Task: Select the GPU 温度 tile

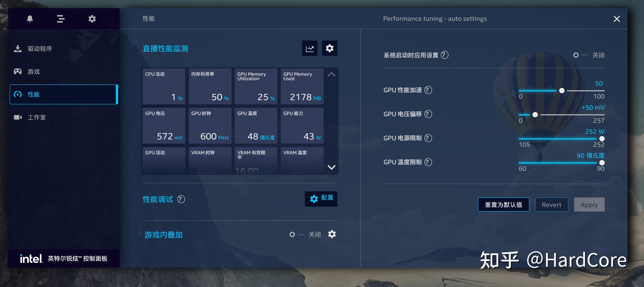Action: [256, 125]
